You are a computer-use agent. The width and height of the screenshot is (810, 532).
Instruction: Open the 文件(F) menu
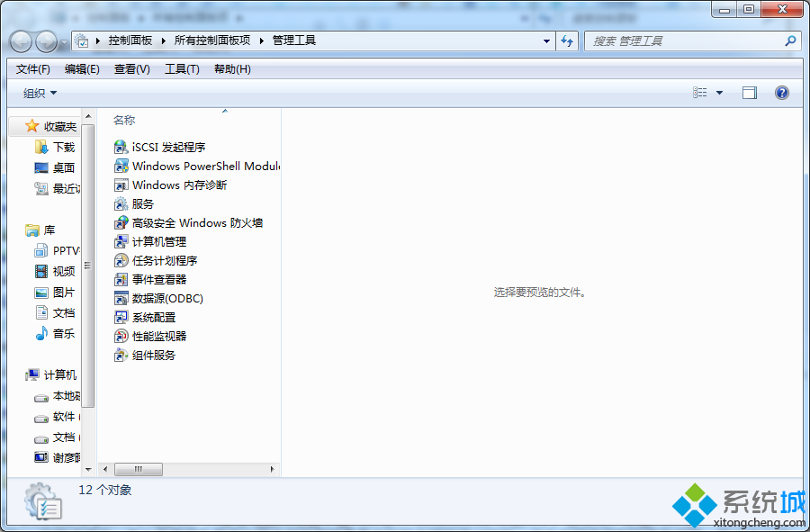pyautogui.click(x=33, y=69)
